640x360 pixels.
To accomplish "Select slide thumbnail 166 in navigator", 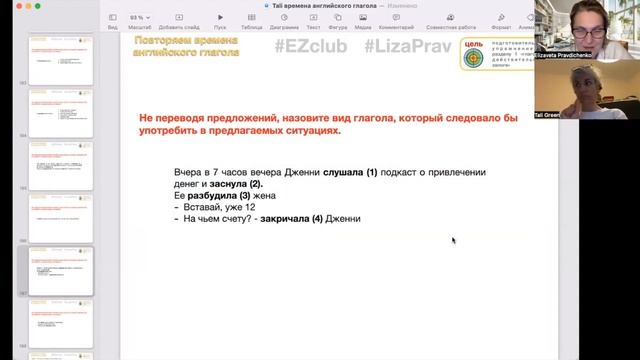I will click(61, 219).
